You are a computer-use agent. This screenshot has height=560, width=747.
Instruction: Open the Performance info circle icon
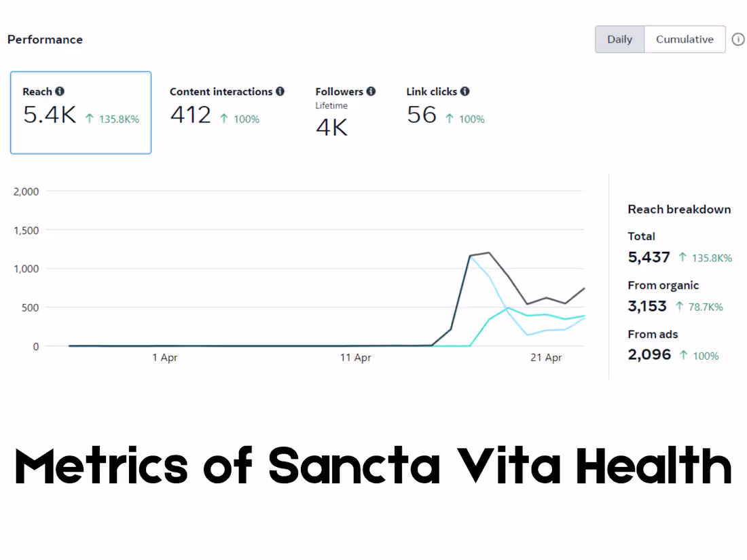pos(738,39)
